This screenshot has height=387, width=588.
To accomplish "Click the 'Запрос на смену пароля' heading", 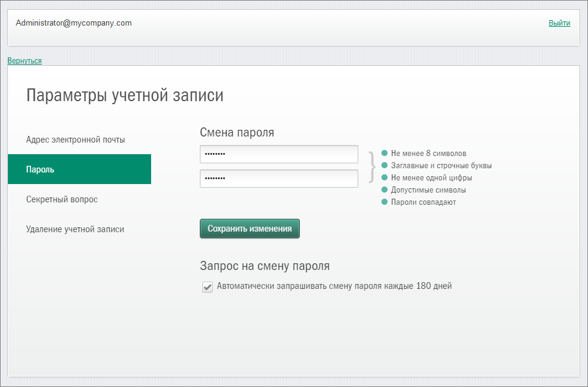I will point(264,266).
